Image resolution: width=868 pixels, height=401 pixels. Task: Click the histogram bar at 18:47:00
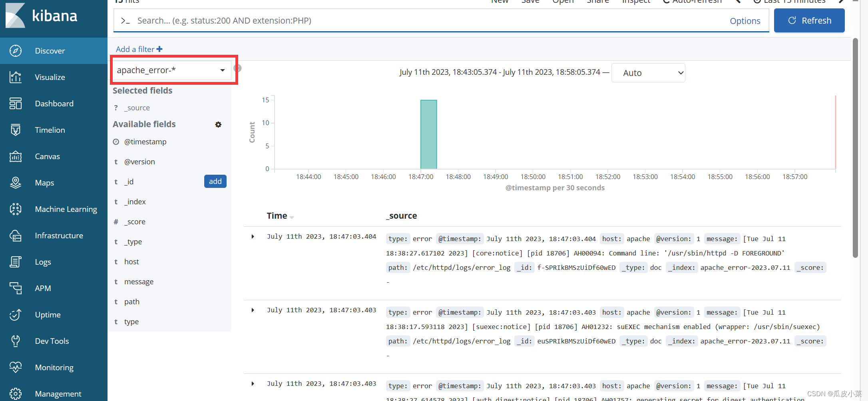(428, 134)
